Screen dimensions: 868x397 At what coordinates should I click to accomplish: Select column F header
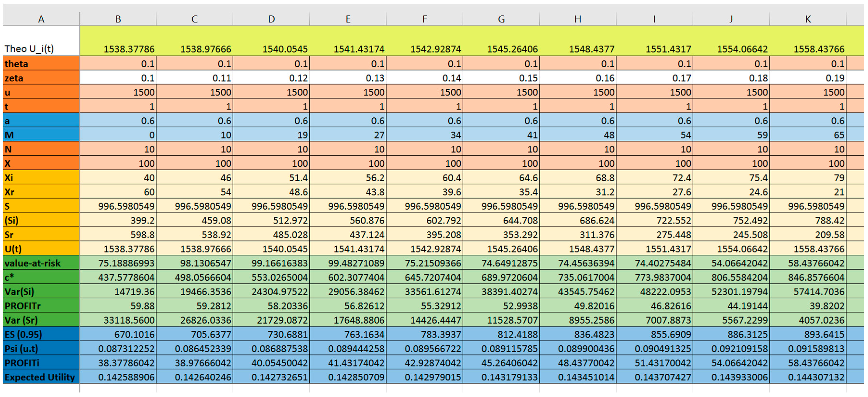[424, 19]
